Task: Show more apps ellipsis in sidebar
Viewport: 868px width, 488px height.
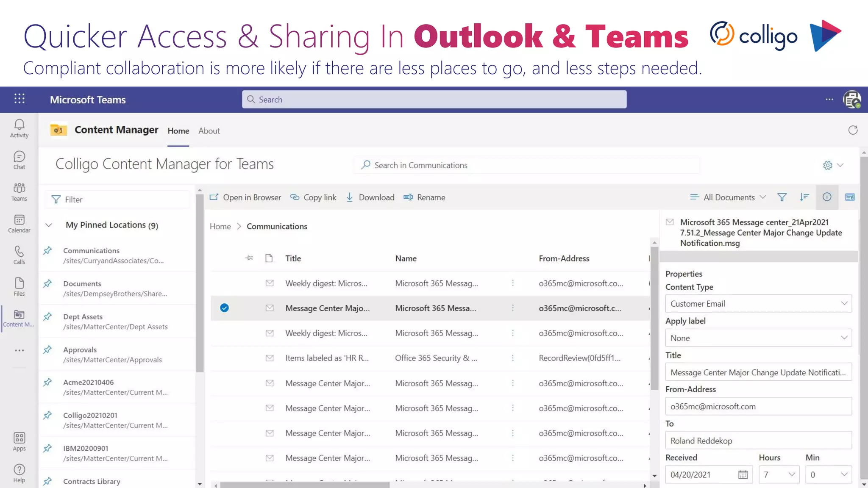Action: [x=19, y=350]
